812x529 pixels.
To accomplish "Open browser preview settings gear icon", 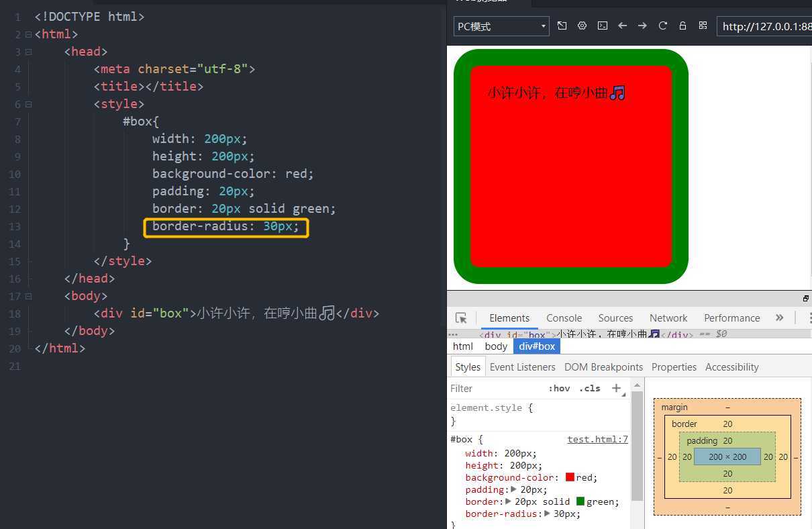I will pyautogui.click(x=582, y=26).
